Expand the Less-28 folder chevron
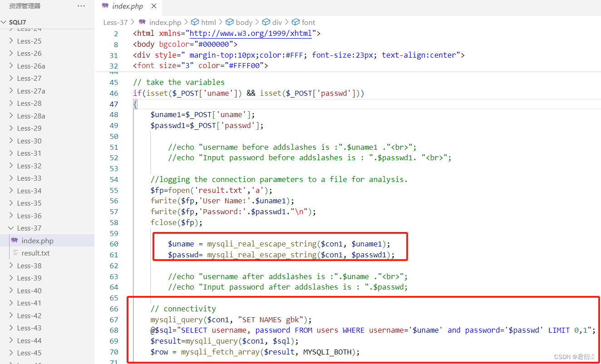The height and width of the screenshot is (364, 601). (x=11, y=103)
